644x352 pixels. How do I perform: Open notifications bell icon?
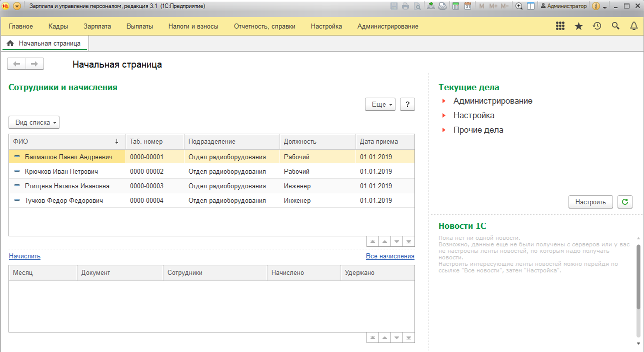click(633, 27)
